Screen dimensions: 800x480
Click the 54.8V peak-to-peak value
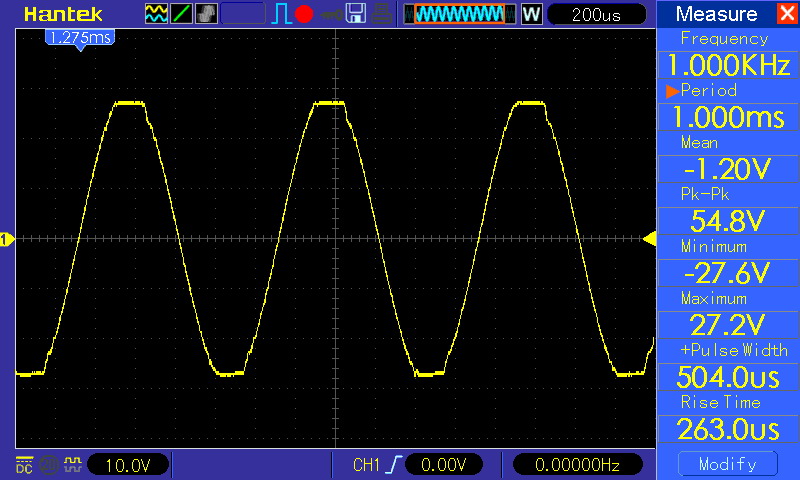point(728,221)
